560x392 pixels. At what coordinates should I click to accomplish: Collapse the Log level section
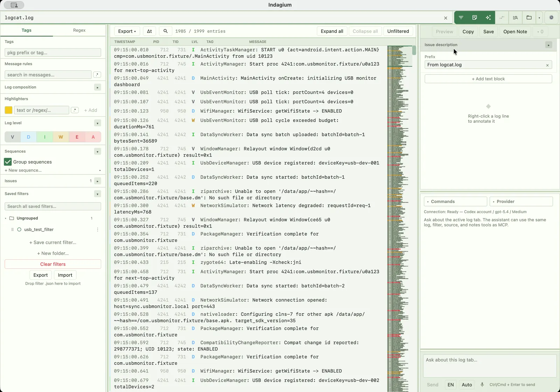[98, 123]
